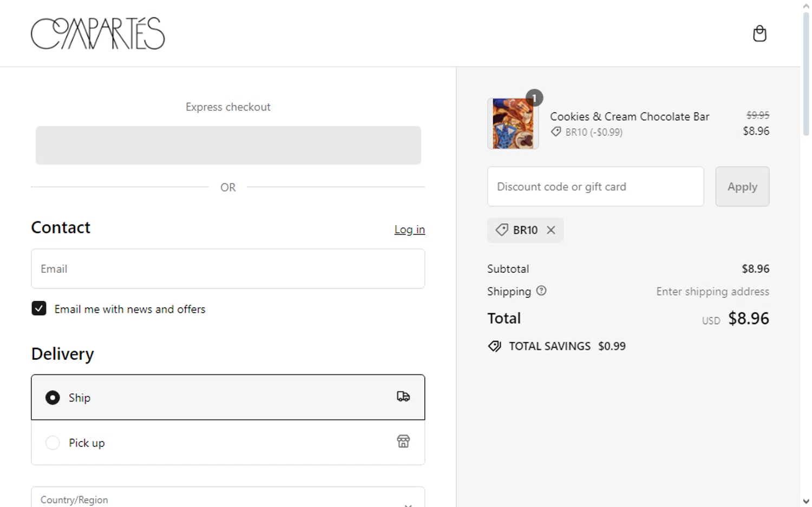Click the storefront icon in Pick up option
Viewport: 812px width, 507px height.
coord(403,442)
